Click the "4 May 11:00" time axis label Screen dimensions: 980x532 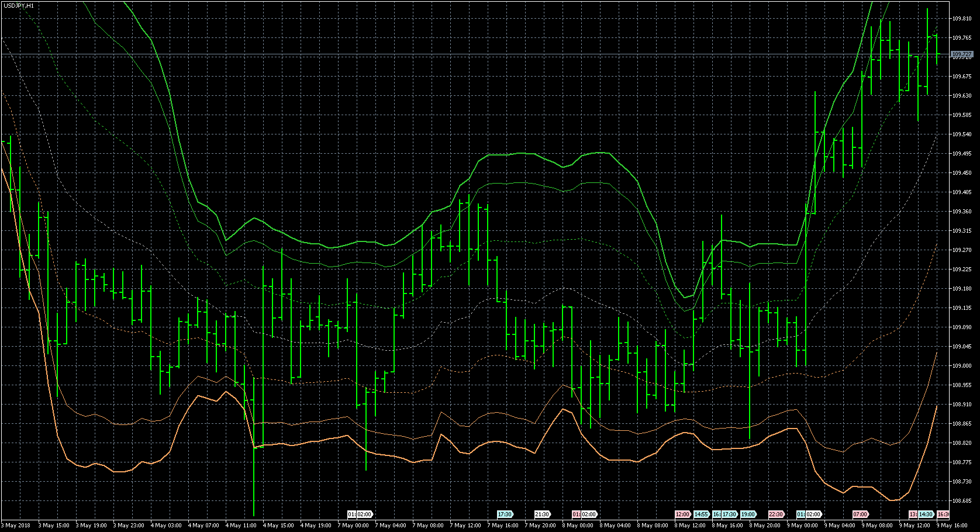(241, 526)
